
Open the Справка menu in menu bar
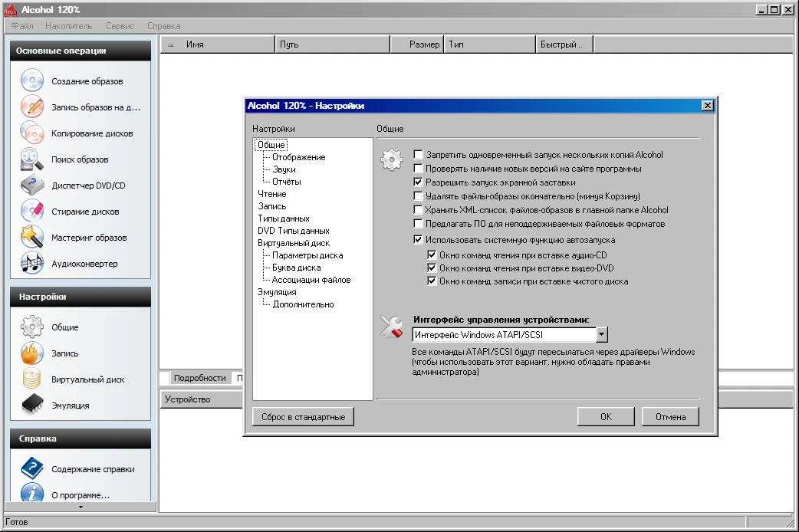163,26
